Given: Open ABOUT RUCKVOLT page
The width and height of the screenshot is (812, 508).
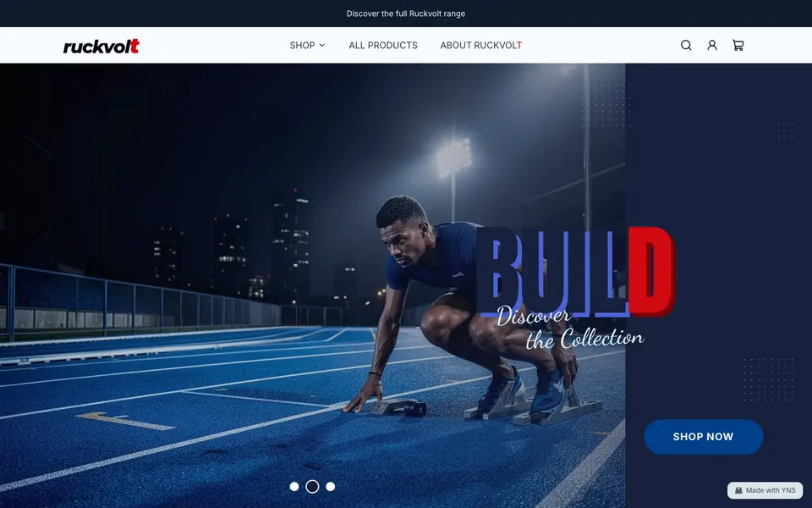Looking at the screenshot, I should 480,45.
